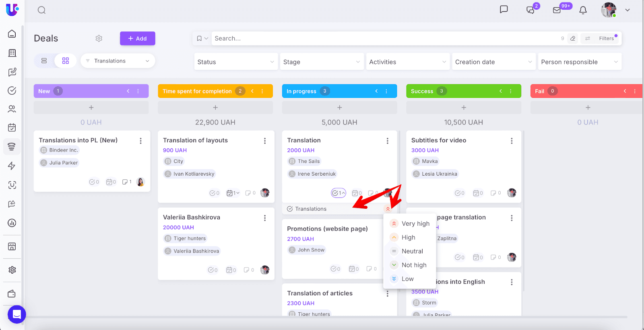Choose Low priority from the menu
The width and height of the screenshot is (644, 330).
(407, 279)
